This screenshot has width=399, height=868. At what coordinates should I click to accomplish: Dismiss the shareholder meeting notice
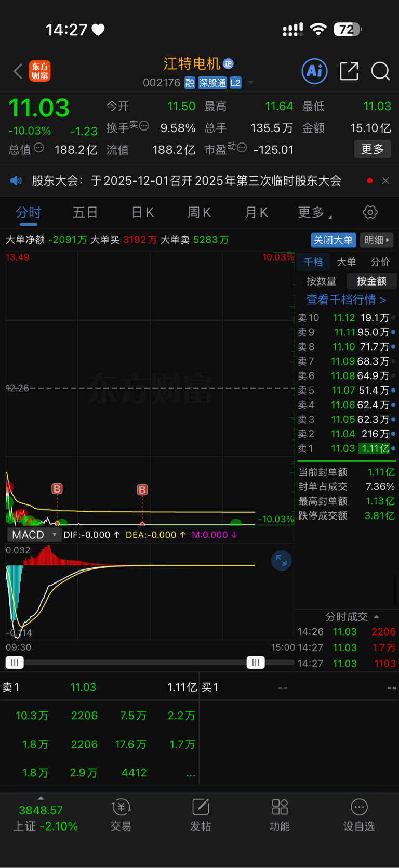pyautogui.click(x=385, y=180)
